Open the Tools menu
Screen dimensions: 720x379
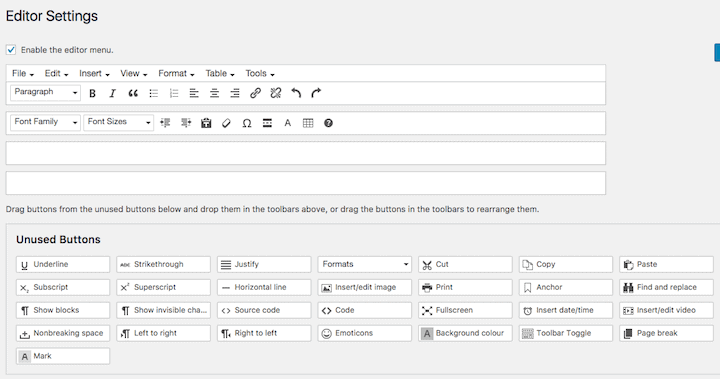(x=260, y=74)
